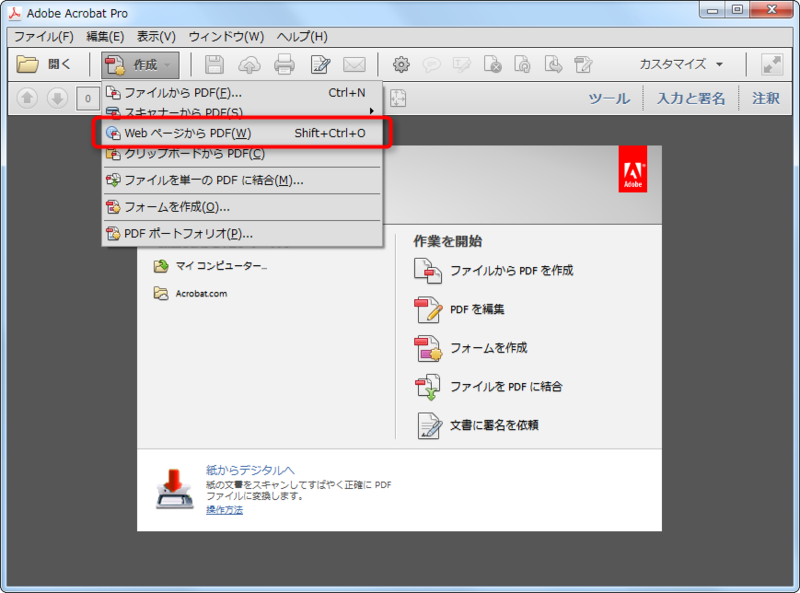Click the form edit toolbar icon
The width and height of the screenshot is (800, 593).
[x=583, y=65]
